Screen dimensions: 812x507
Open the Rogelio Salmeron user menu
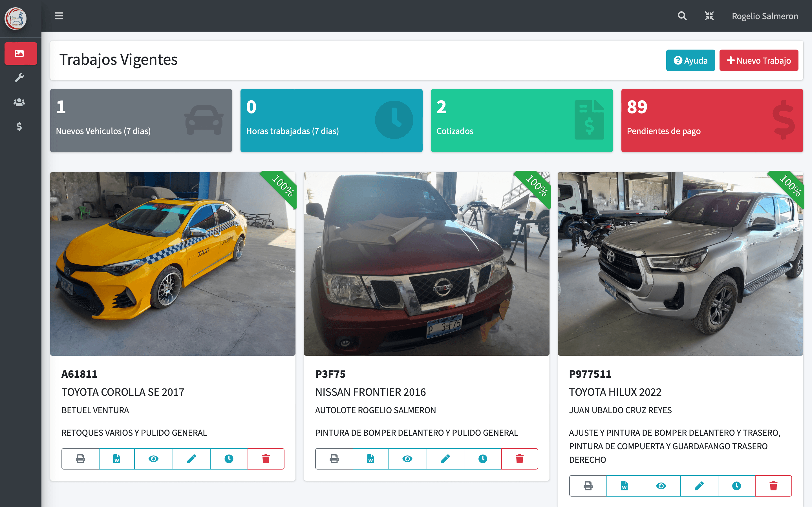pyautogui.click(x=765, y=16)
